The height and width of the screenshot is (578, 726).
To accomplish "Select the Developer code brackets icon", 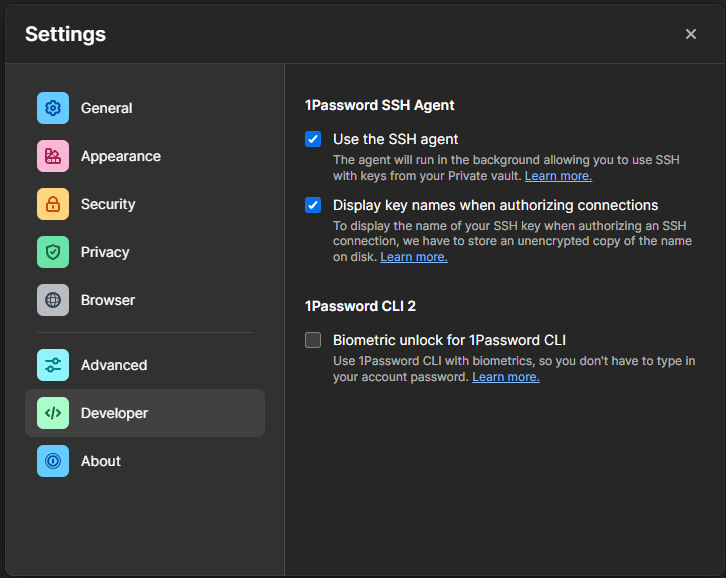I will coord(53,413).
